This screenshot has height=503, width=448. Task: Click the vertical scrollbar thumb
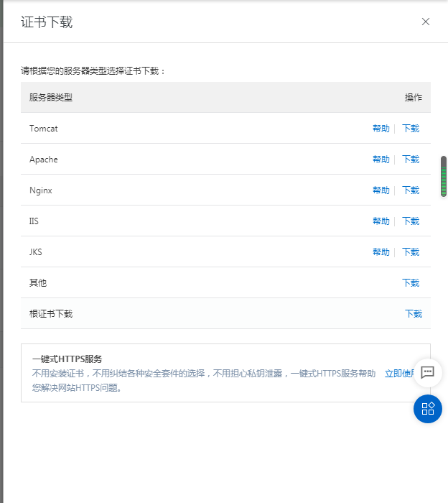click(x=444, y=177)
